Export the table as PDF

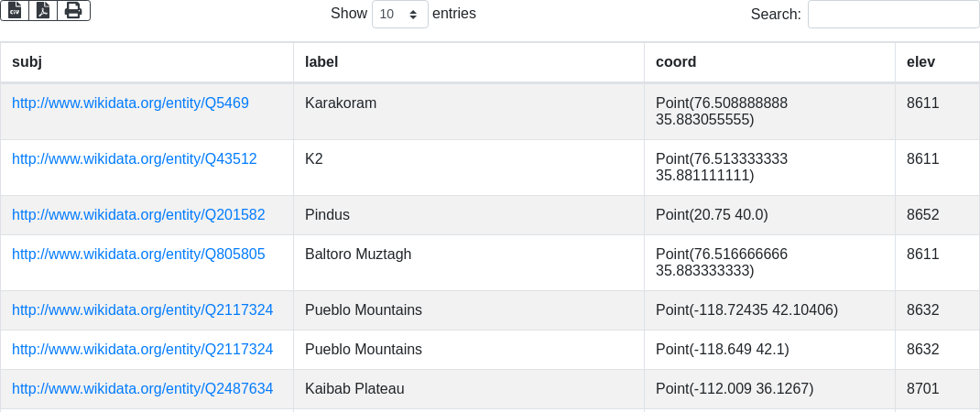pos(43,11)
